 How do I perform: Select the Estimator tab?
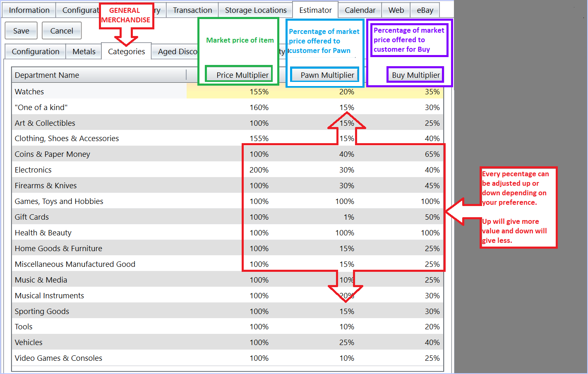315,10
